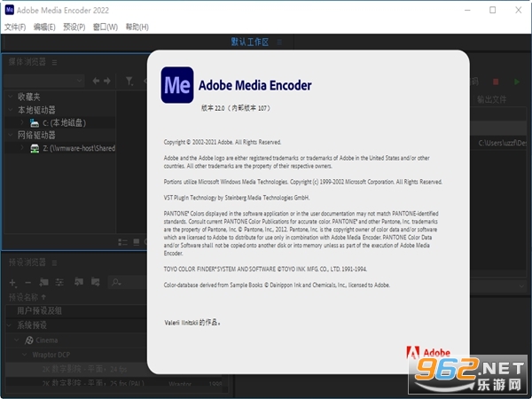This screenshot has width=532, height=399.
Task: Click the green start queue button
Action: click(516, 82)
